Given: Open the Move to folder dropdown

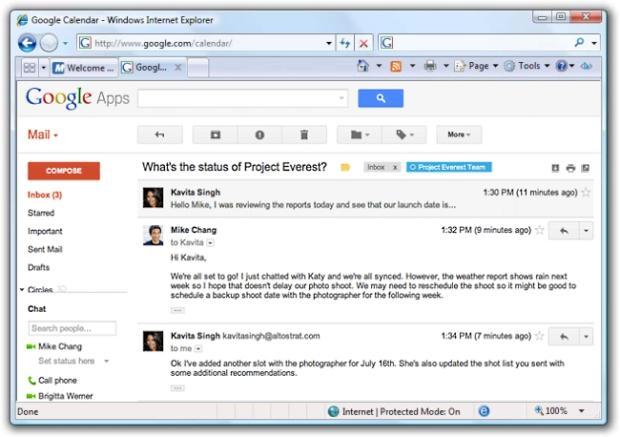Looking at the screenshot, I should (x=359, y=135).
